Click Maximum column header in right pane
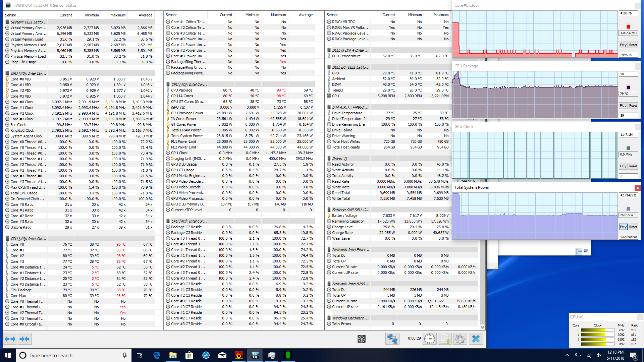 click(x=437, y=15)
